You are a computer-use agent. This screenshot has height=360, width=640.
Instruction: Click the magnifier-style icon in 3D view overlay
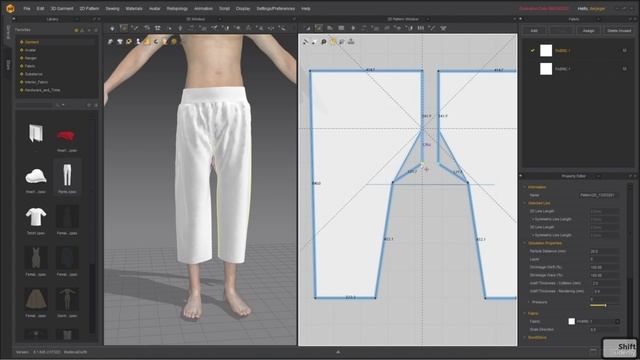pyautogui.click(x=129, y=42)
